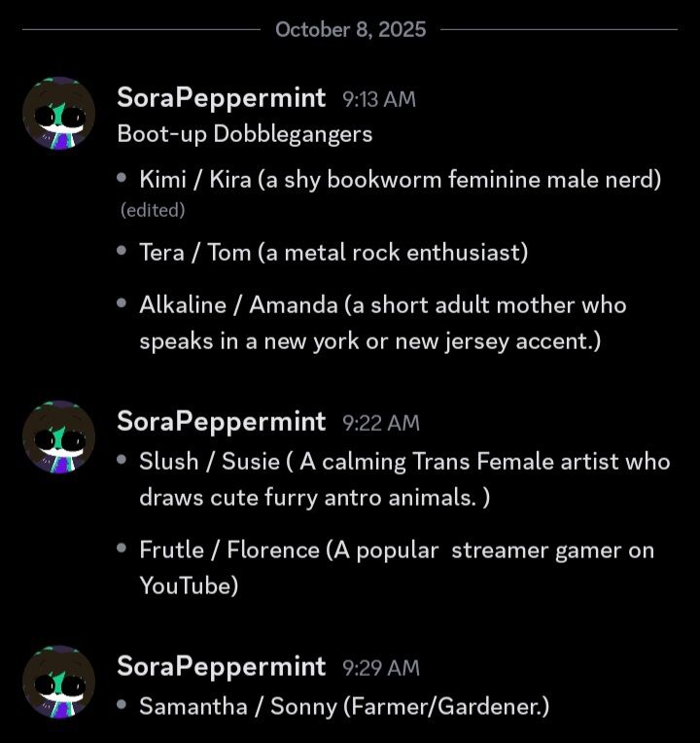Click the Kimi / Kira bullet line
This screenshot has height=743, width=700.
pos(400,180)
